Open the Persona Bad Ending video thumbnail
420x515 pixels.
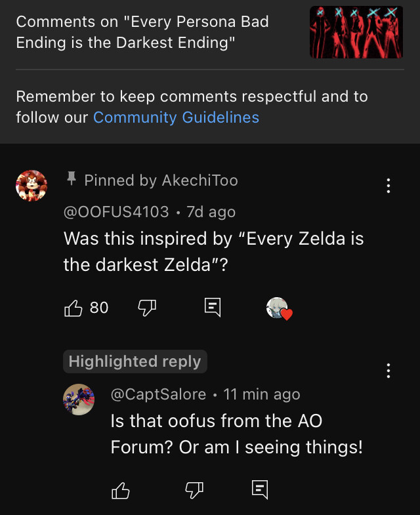coord(356,32)
